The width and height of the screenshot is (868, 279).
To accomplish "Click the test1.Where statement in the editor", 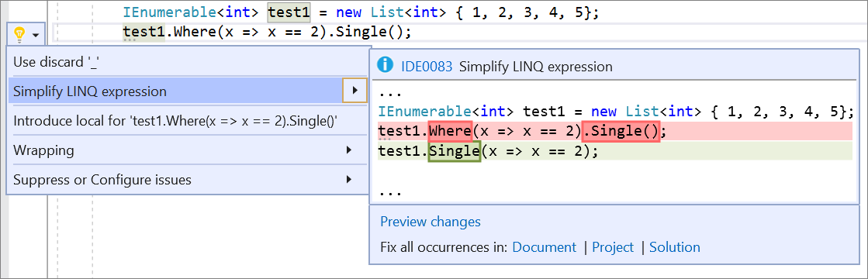I will (268, 32).
